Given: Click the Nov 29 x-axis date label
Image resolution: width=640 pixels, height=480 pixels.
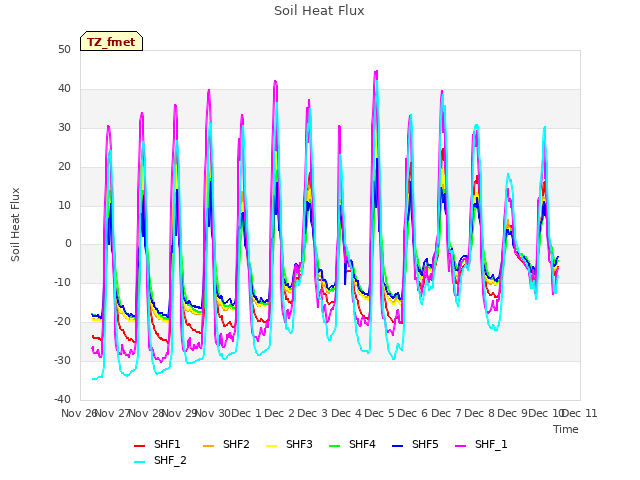Looking at the screenshot, I should point(180,413).
